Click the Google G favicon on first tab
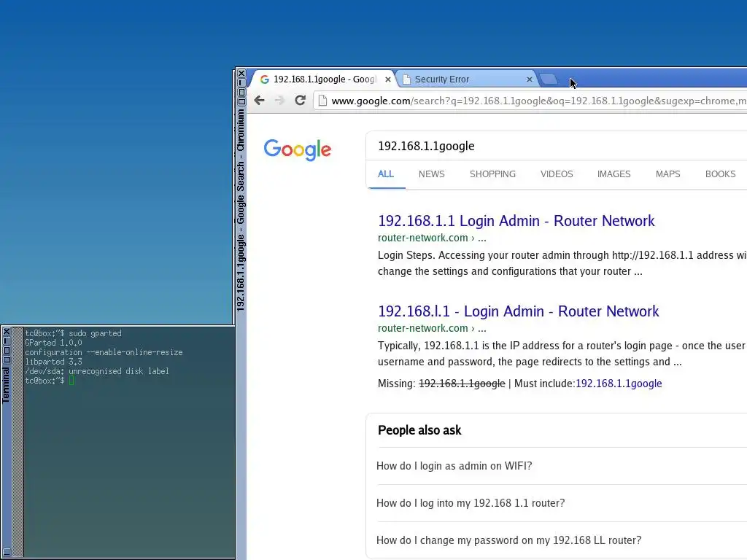Screen dimensions: 747x560 pyautogui.click(x=264, y=79)
